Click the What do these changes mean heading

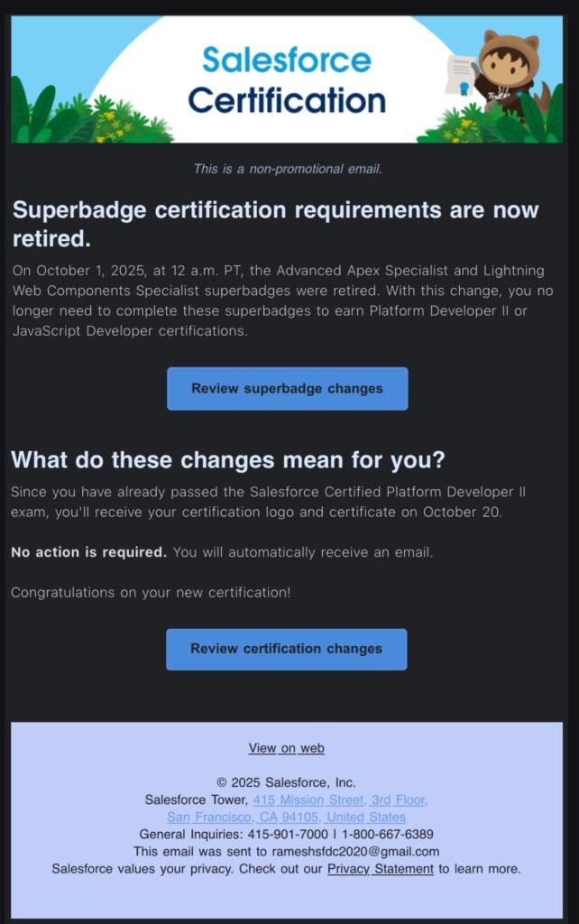click(x=227, y=459)
